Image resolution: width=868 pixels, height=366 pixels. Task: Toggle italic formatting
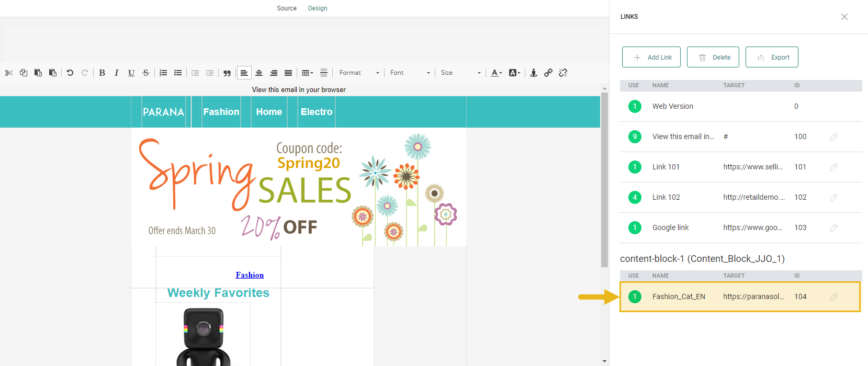coord(117,73)
